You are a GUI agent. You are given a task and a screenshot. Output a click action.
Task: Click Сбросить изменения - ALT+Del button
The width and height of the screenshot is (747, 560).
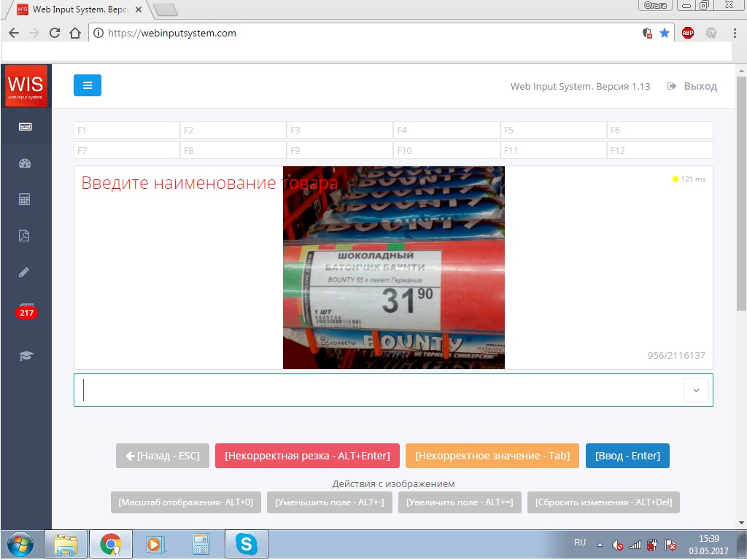pyautogui.click(x=603, y=502)
